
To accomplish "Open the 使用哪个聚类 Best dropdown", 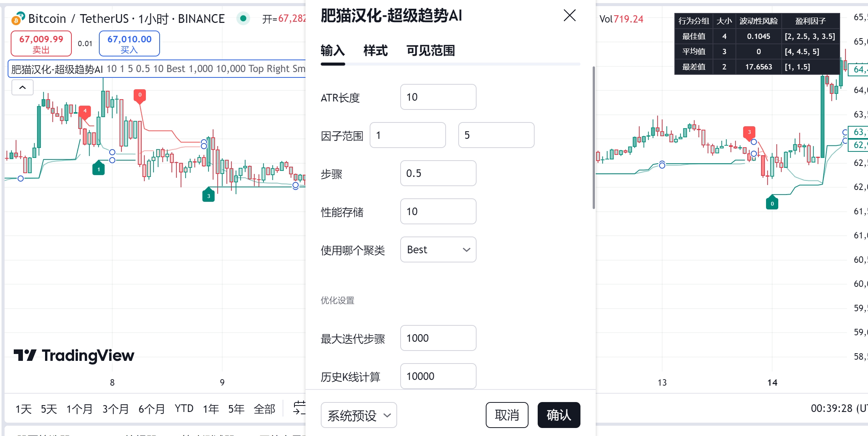I will tap(438, 249).
